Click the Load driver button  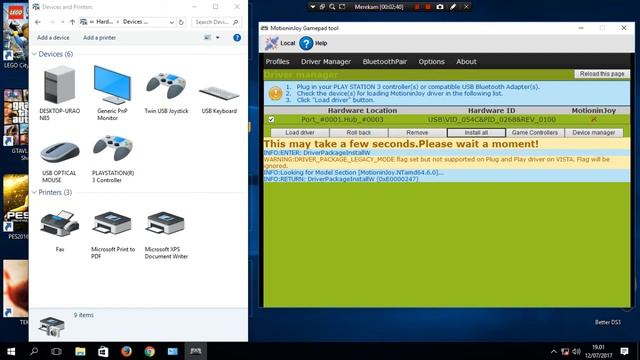coord(300,133)
